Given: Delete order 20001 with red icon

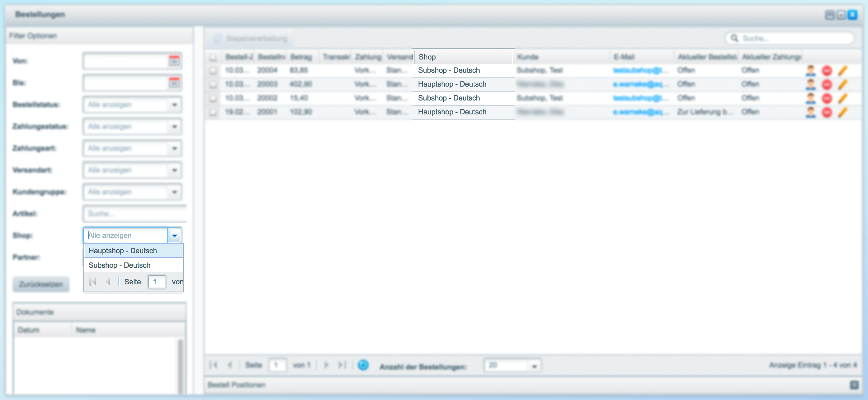Looking at the screenshot, I should (x=827, y=112).
